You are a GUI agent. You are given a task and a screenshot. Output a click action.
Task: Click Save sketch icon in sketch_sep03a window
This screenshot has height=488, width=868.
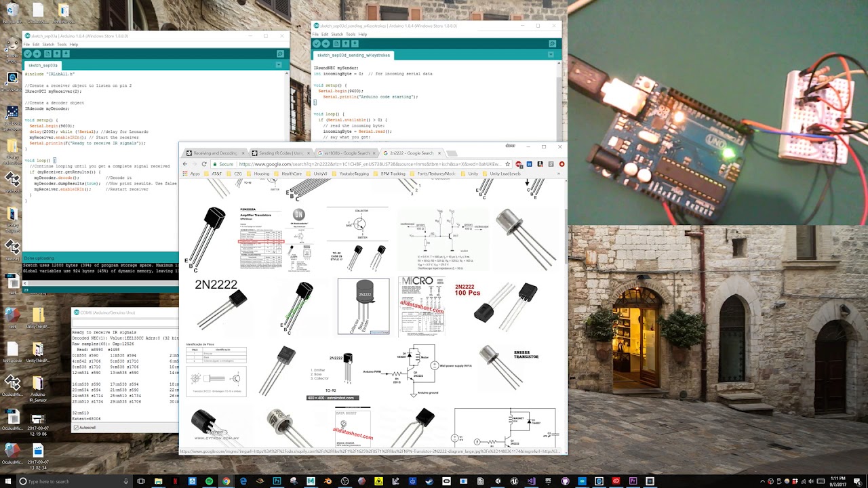[66, 54]
